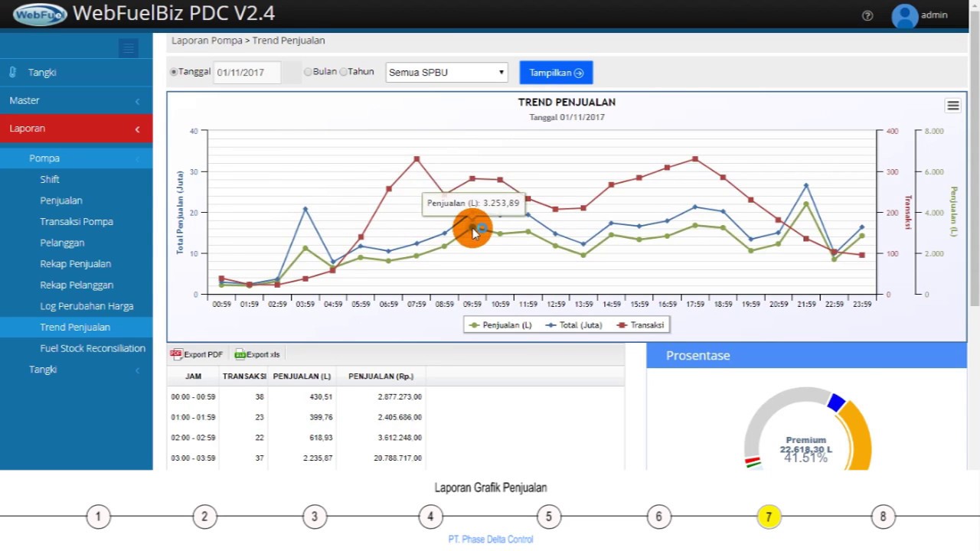Select the Tahun radio button

coord(343,72)
